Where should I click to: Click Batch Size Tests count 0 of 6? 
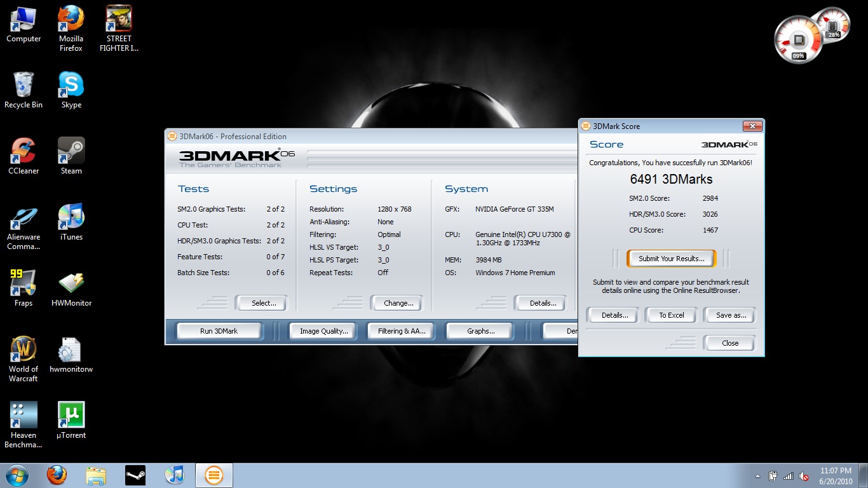(x=275, y=273)
